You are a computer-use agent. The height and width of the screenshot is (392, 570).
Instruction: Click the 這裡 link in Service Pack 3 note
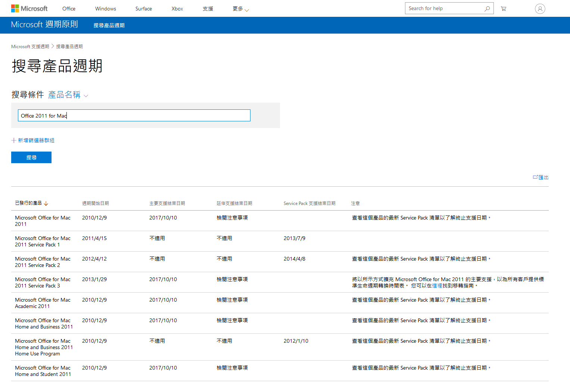pyautogui.click(x=437, y=286)
